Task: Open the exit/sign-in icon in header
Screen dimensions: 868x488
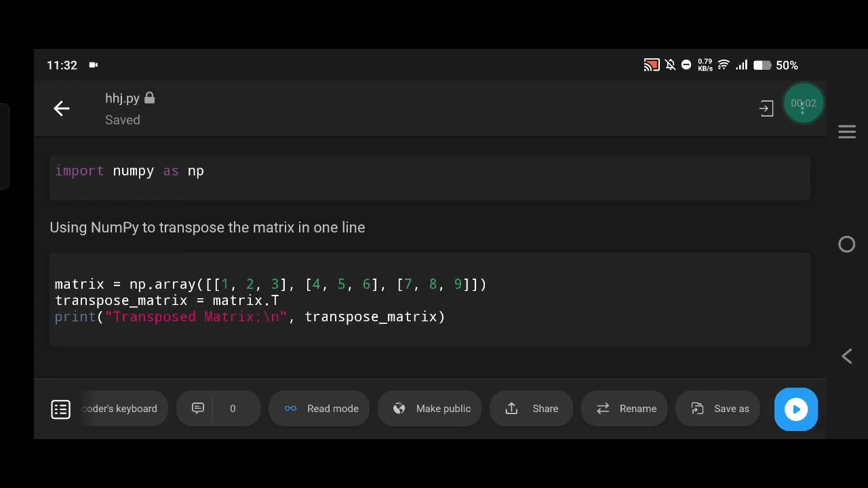Action: pyautogui.click(x=766, y=108)
